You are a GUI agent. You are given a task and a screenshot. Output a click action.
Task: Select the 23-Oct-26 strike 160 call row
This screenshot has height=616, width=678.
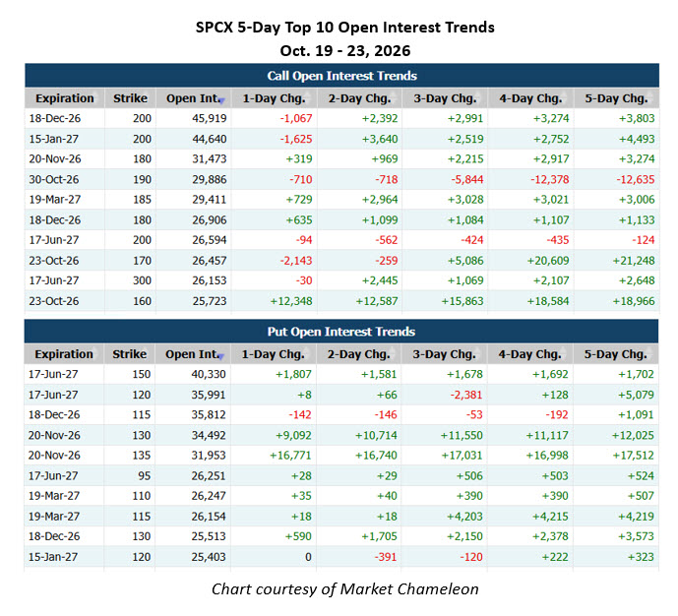[342, 301]
